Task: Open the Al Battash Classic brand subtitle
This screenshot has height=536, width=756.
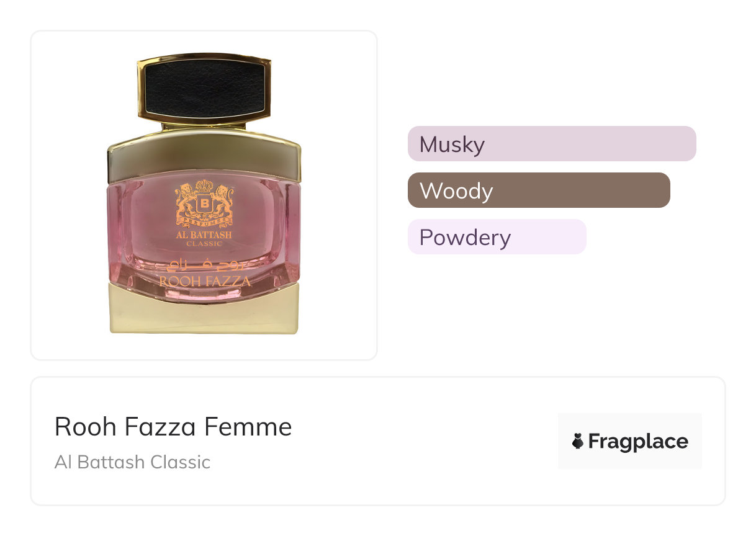Action: point(132,462)
